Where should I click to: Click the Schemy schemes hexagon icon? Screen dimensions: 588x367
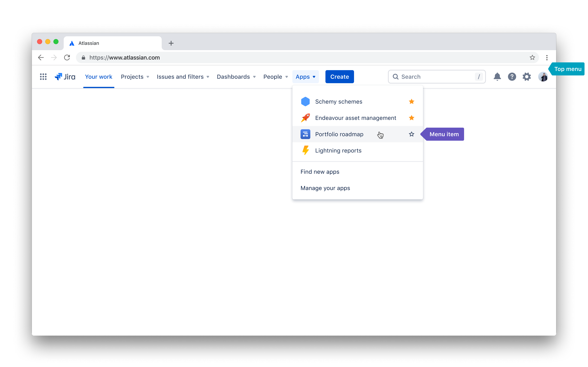(305, 102)
